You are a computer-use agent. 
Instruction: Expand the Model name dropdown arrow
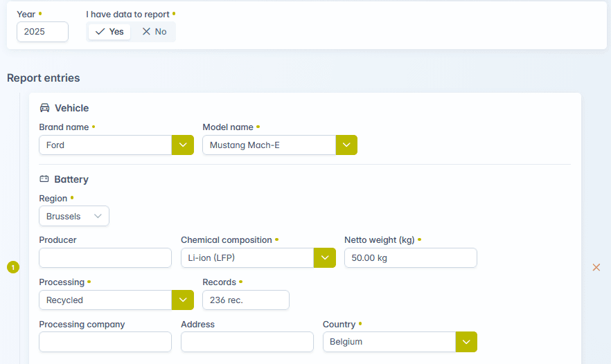point(346,145)
